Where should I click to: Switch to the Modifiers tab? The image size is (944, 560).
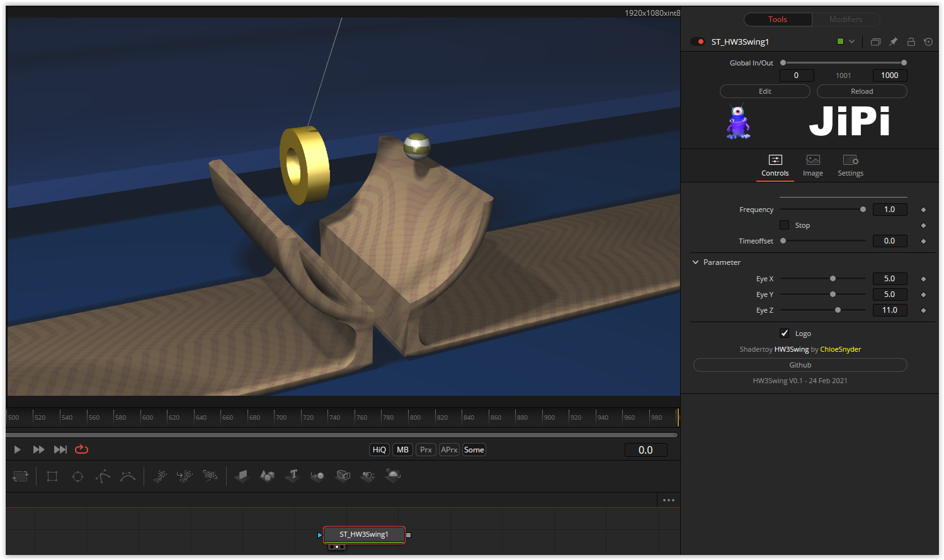846,20
